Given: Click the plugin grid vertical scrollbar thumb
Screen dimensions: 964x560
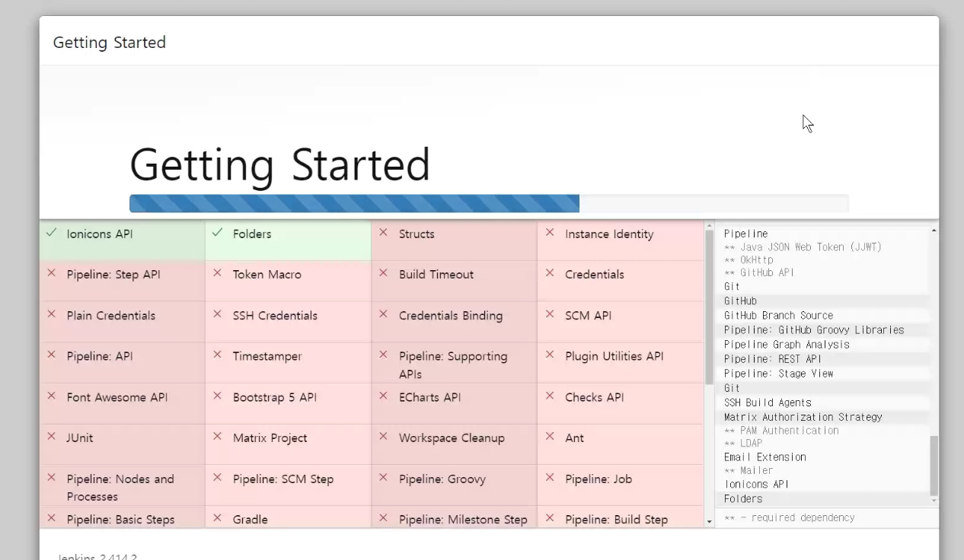Looking at the screenshot, I should pos(710,307).
